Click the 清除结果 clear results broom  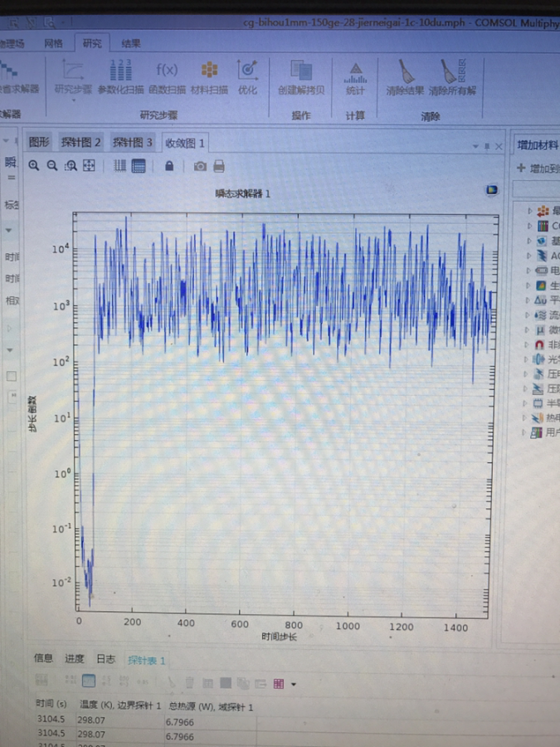pyautogui.click(x=406, y=71)
